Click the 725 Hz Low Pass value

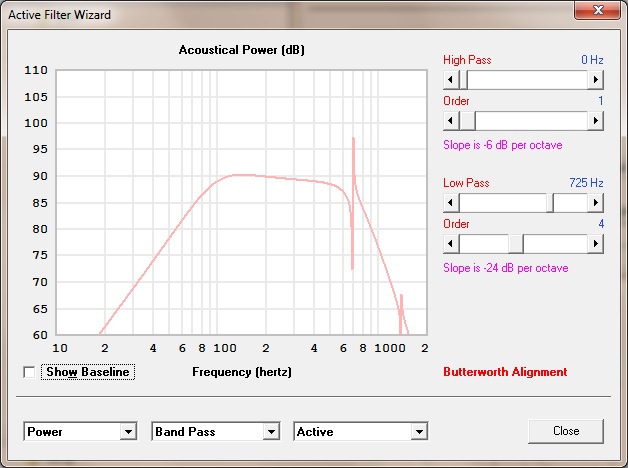pyautogui.click(x=586, y=183)
